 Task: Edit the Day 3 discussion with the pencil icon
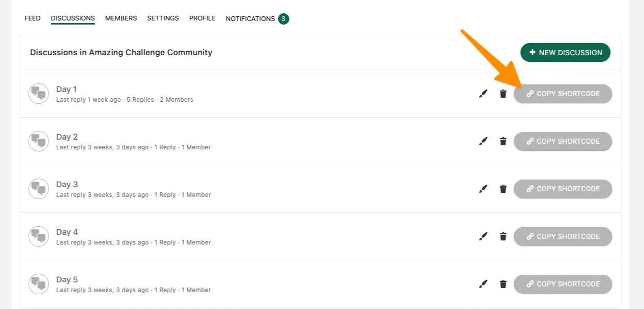483,189
